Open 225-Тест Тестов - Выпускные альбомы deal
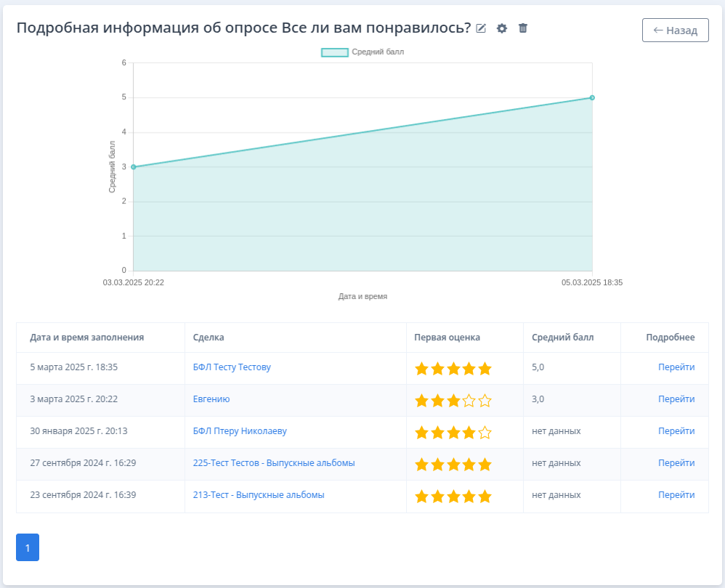Screen dimensions: 725x588 pos(274,463)
